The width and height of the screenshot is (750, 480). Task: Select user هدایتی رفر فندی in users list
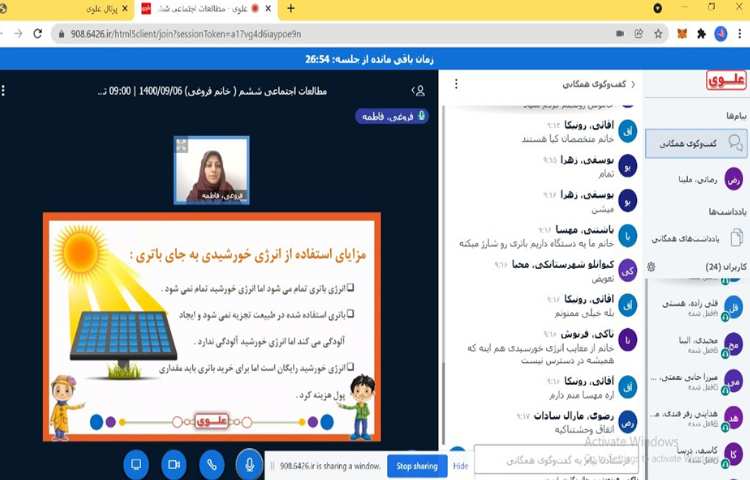tap(696, 418)
